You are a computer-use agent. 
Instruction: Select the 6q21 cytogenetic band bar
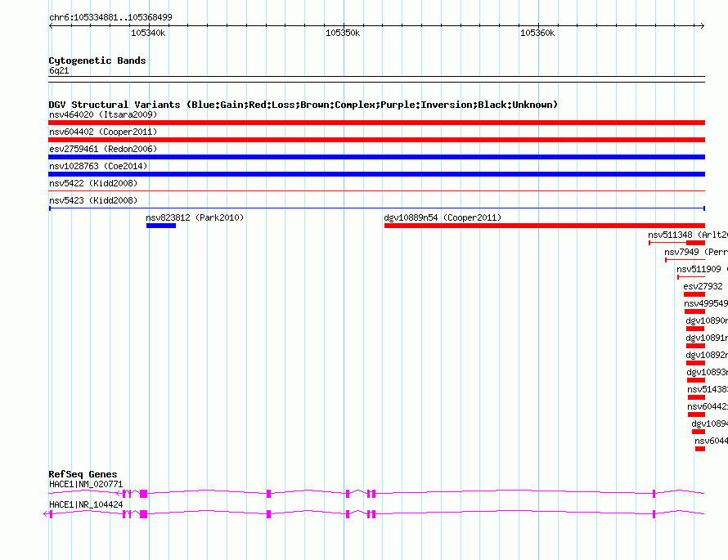coord(376,79)
